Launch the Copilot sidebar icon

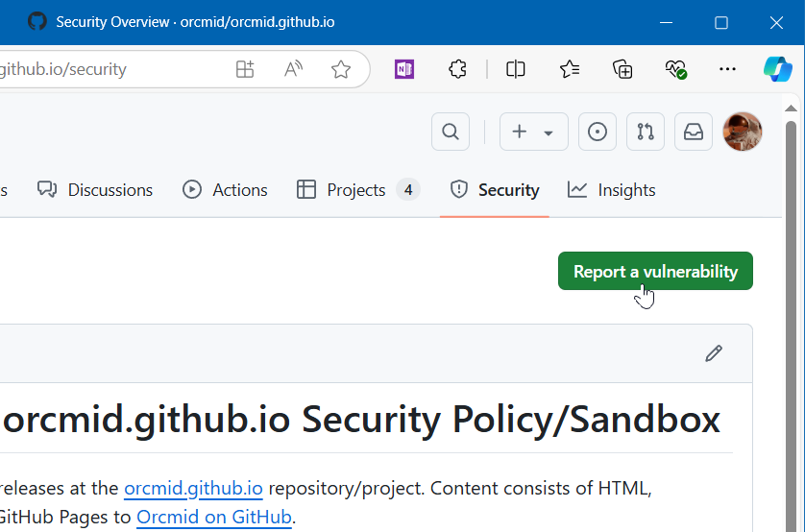778,69
